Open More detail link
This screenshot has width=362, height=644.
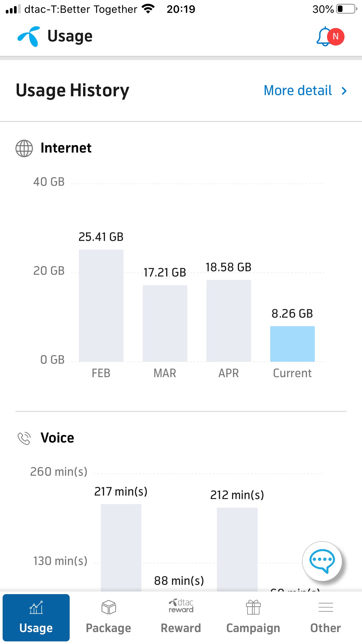coord(298,91)
